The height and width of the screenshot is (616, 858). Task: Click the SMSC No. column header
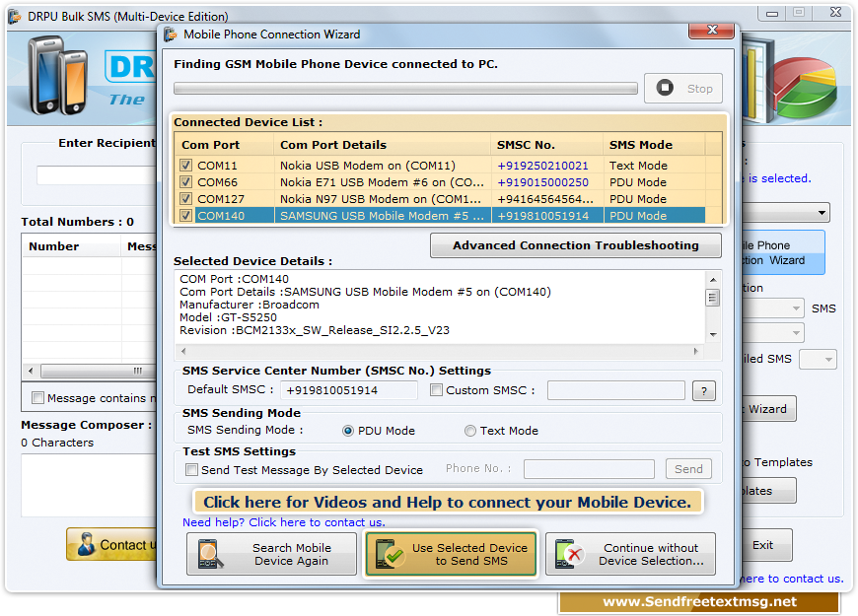click(546, 145)
